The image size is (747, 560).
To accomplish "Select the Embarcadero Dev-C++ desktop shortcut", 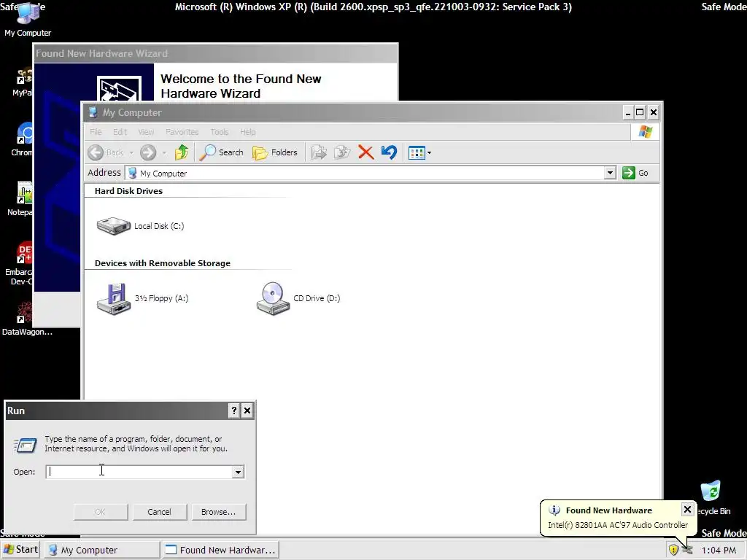I will 20,262.
